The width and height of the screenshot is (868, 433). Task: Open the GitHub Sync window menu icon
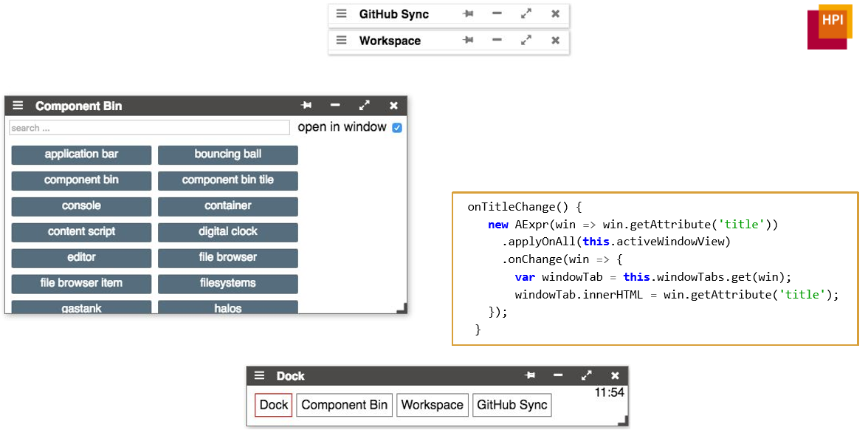click(x=341, y=14)
